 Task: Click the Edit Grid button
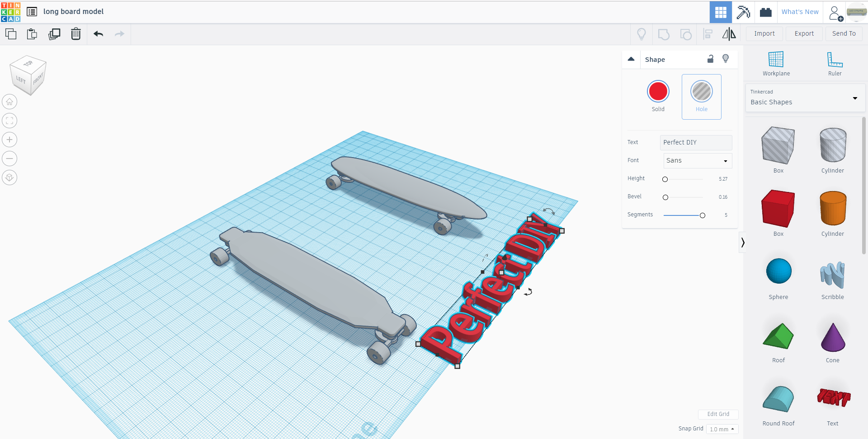click(x=718, y=414)
